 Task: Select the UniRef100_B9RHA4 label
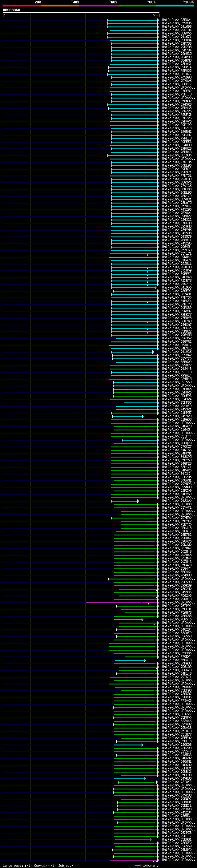(x=177, y=40)
